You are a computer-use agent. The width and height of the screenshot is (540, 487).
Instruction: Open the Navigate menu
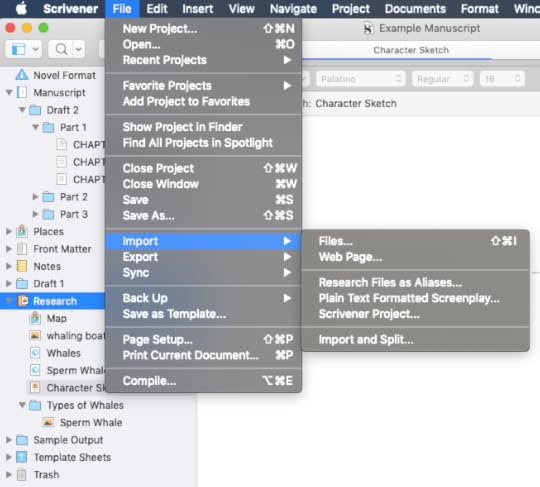pos(293,9)
